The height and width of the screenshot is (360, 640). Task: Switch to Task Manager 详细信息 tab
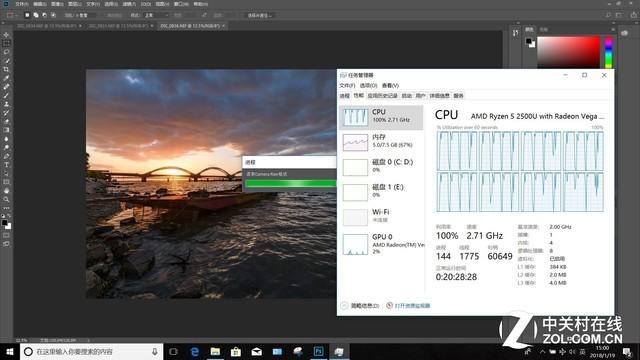(439, 96)
